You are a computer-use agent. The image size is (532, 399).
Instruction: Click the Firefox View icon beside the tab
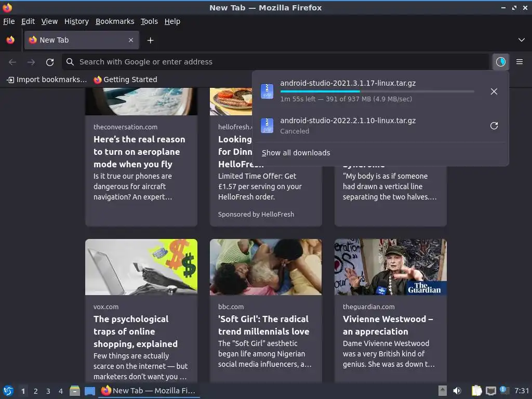(10, 40)
